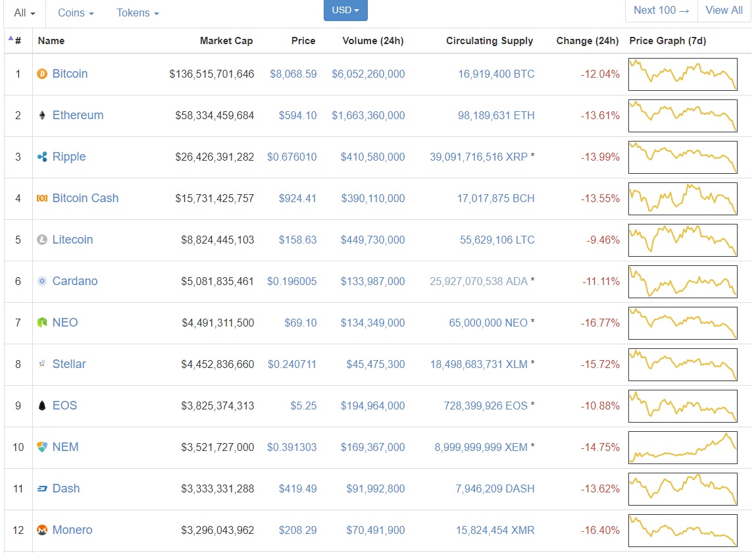The height and width of the screenshot is (553, 756).
Task: Open Monero 7-day price graph
Action: click(x=683, y=531)
